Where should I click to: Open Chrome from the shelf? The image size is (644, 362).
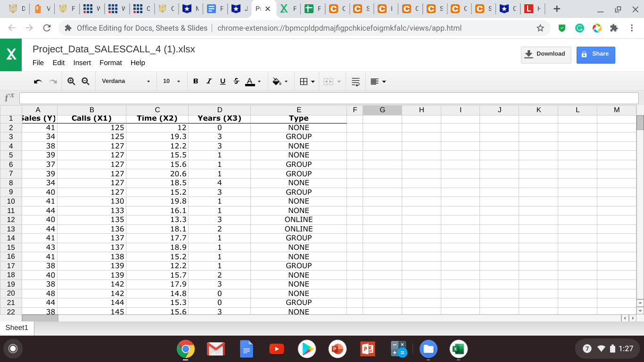tap(186, 349)
